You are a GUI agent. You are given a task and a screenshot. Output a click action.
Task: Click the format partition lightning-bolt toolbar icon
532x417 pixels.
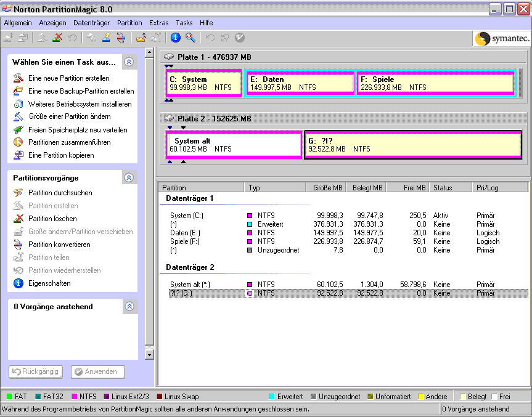tap(106, 38)
